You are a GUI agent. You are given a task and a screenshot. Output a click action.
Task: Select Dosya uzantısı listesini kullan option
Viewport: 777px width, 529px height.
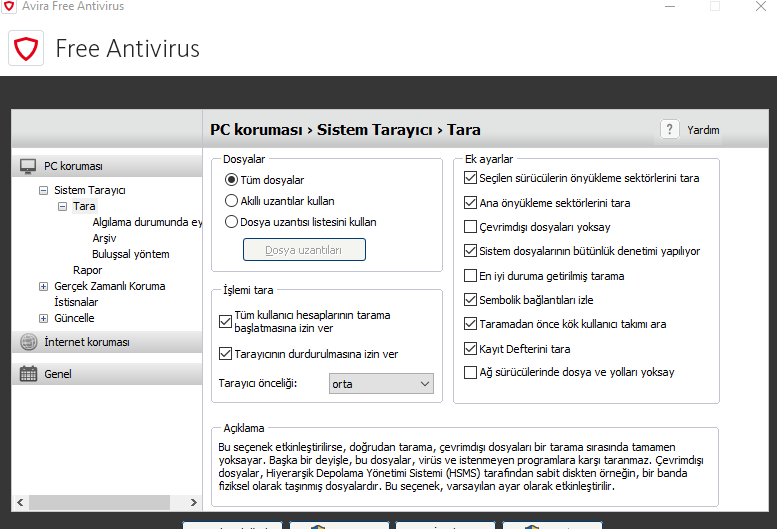point(231,221)
